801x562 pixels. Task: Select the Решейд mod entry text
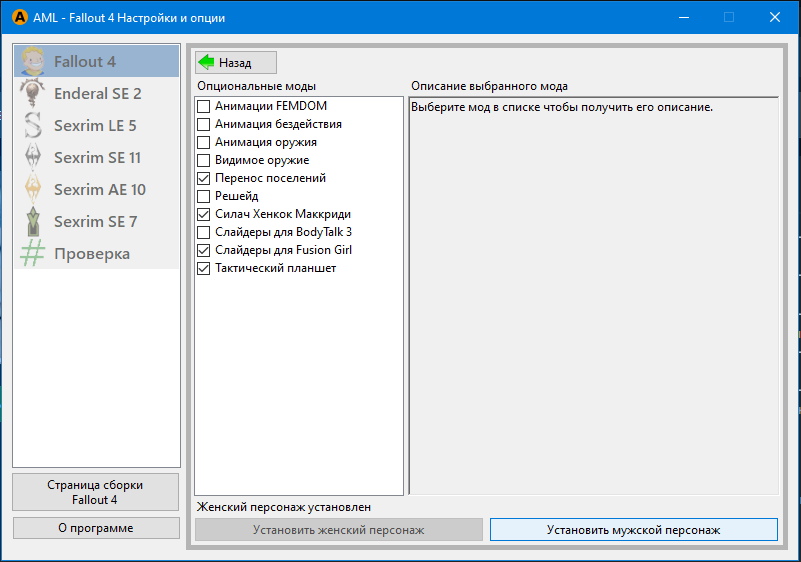point(236,196)
